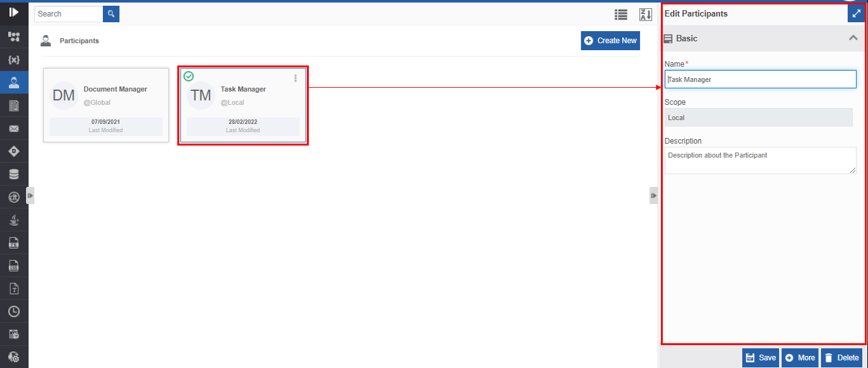Open the text template T sidebar icon
The width and height of the screenshot is (868, 368).
[x=14, y=289]
